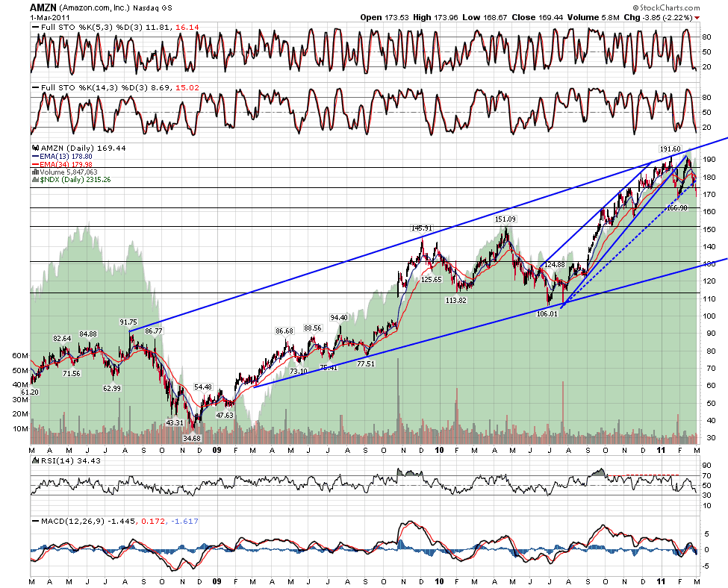
Task: Click the 34.68 bottom price annotation
Action: pos(192,439)
